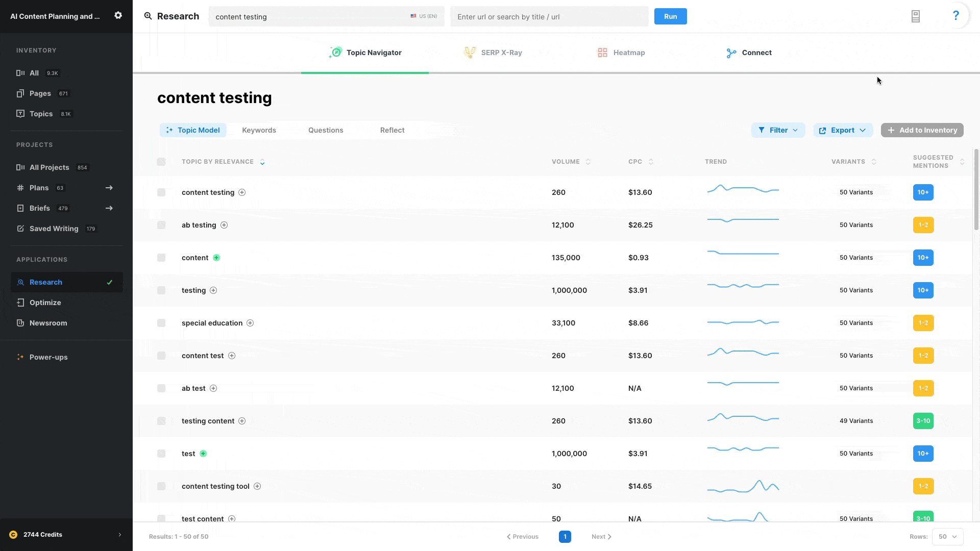Open the document icon near help
This screenshot has height=551, width=980.
(x=915, y=17)
